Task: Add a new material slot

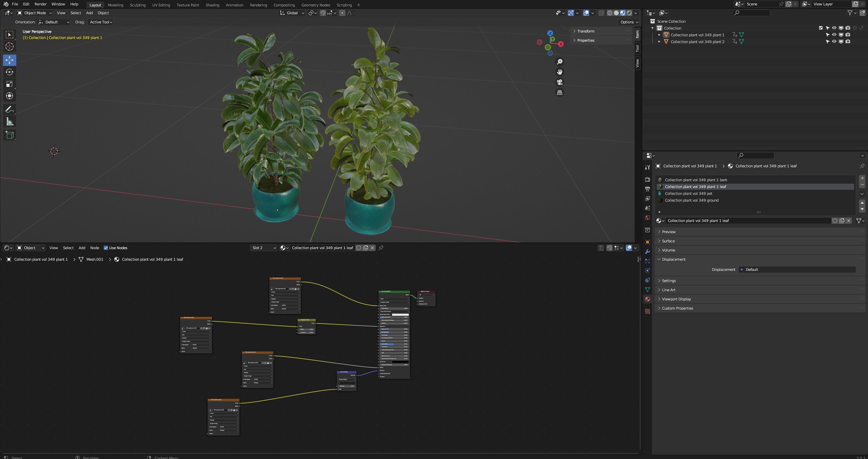Action: click(862, 178)
